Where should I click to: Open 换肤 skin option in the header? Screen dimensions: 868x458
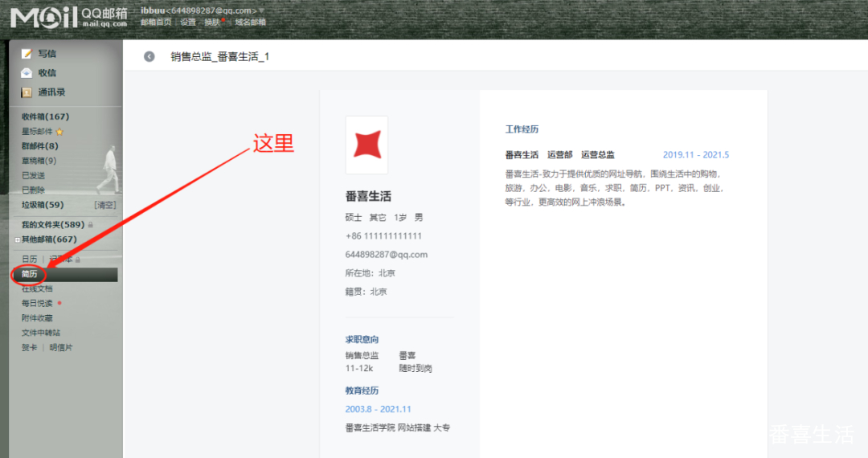tap(212, 22)
